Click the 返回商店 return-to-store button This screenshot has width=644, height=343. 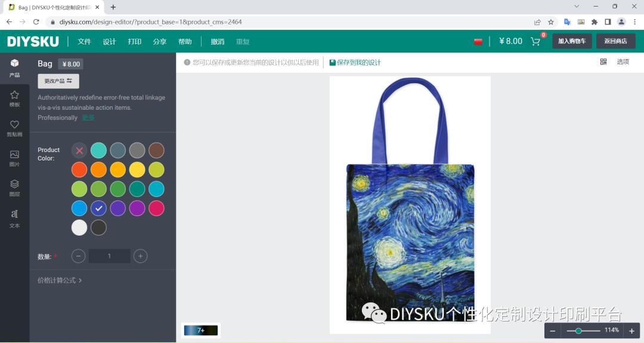coord(615,41)
